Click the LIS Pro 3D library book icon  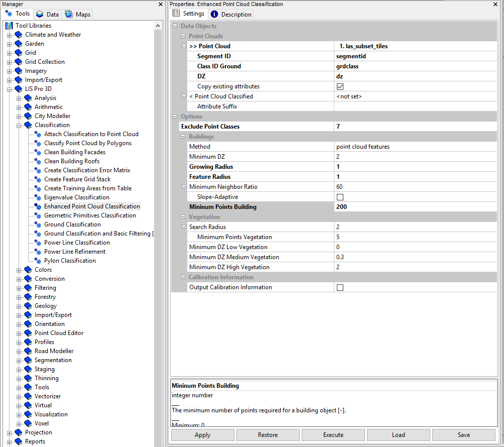pyautogui.click(x=19, y=89)
